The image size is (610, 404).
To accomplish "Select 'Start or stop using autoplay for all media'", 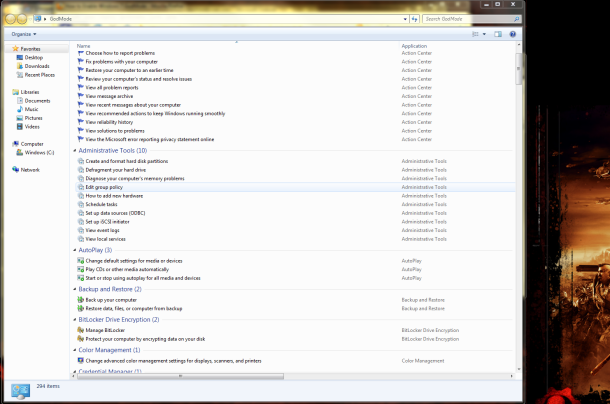I will pyautogui.click(x=143, y=278).
